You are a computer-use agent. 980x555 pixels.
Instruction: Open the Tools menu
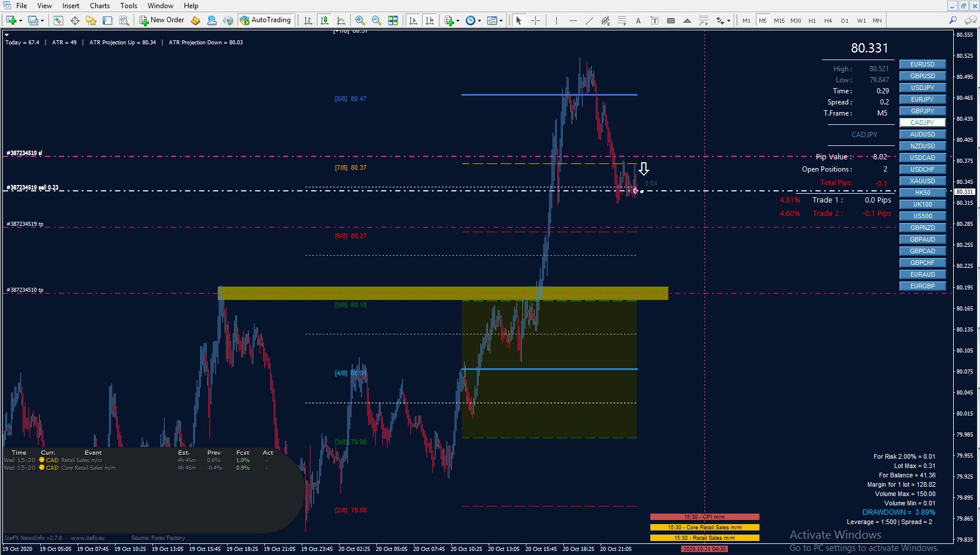click(128, 6)
